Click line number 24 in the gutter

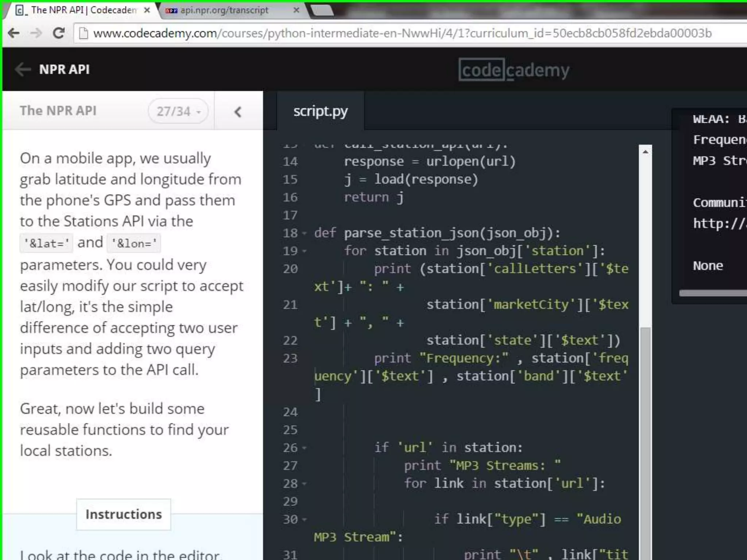click(x=290, y=412)
